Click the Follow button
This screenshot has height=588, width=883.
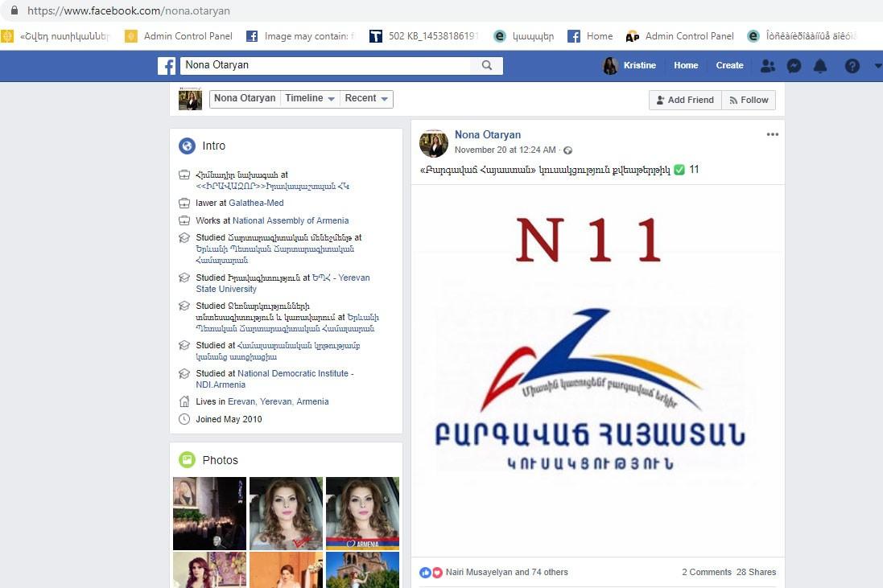pos(749,100)
